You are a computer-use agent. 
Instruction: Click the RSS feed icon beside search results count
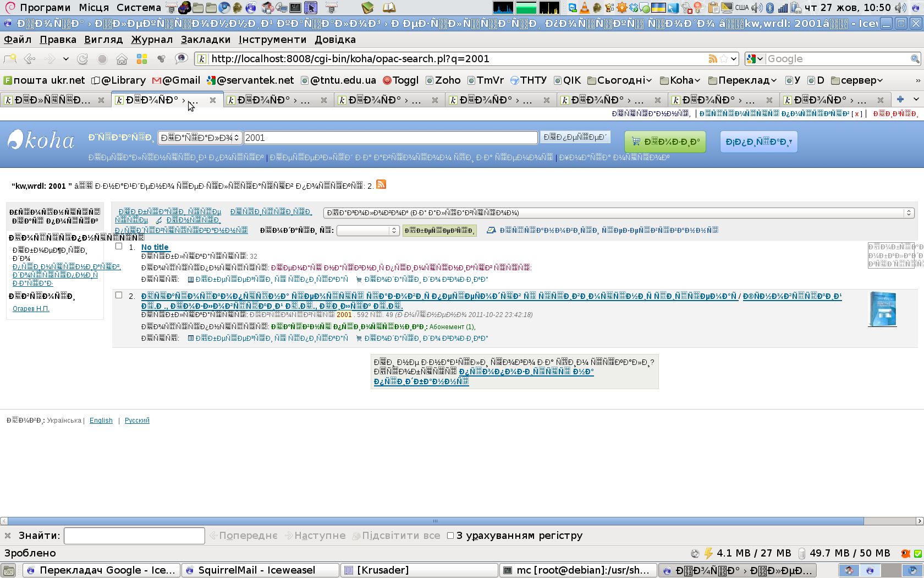coord(381,184)
